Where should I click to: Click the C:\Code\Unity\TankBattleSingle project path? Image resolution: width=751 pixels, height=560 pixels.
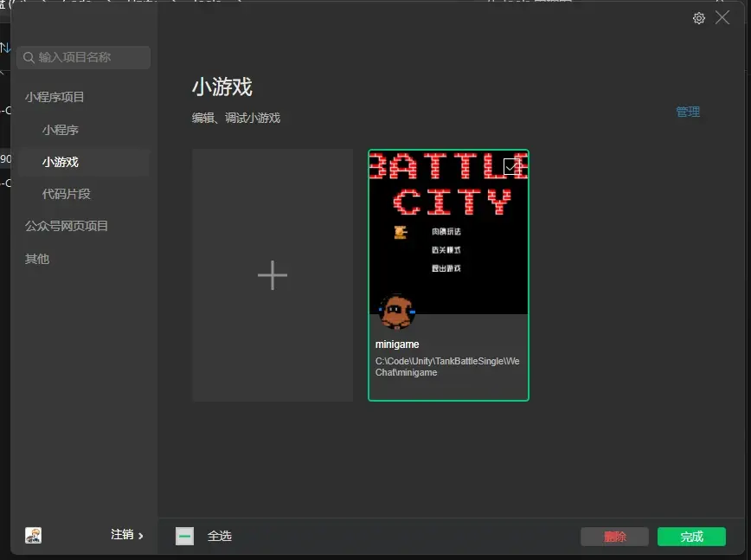447,366
